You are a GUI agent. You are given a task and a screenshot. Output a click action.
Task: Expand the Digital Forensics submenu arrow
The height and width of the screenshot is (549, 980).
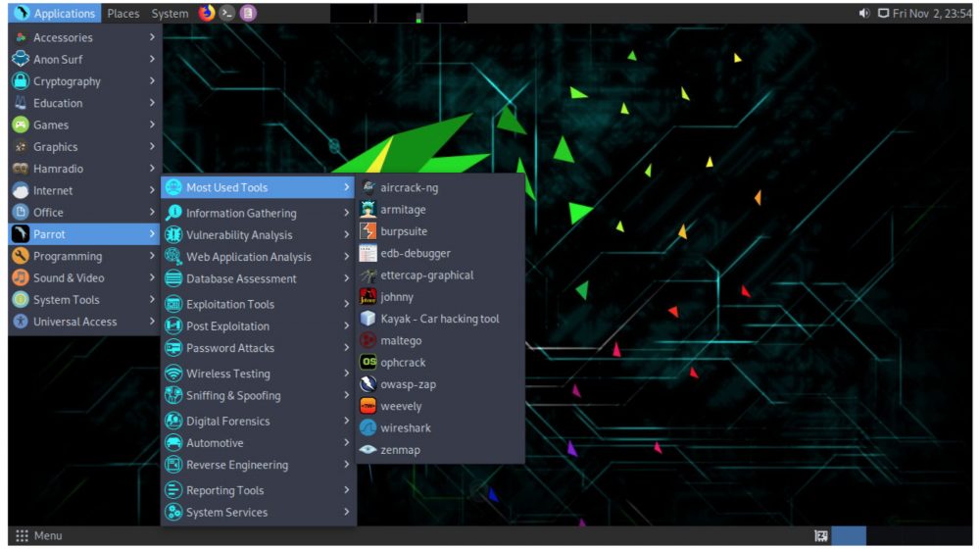coord(347,421)
